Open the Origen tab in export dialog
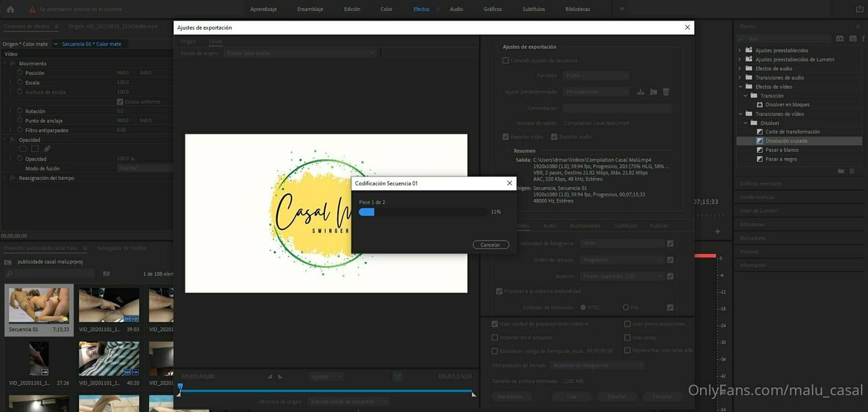This screenshot has height=412, width=868. (x=188, y=41)
